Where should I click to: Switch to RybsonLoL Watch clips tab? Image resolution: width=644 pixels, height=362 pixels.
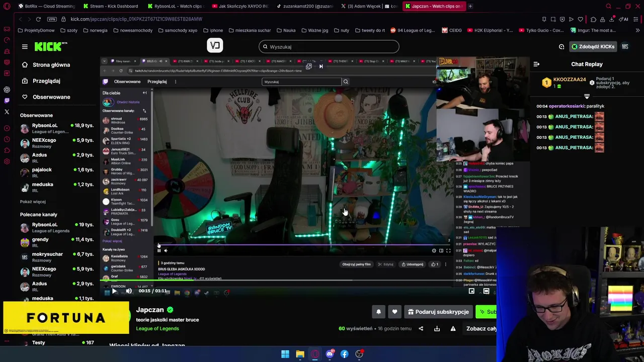175,6
